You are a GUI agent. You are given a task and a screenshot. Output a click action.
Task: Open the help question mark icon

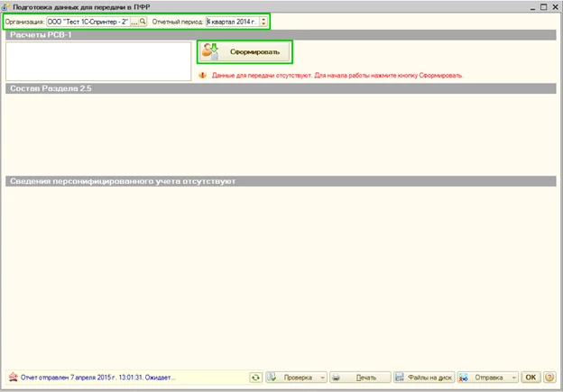549,378
